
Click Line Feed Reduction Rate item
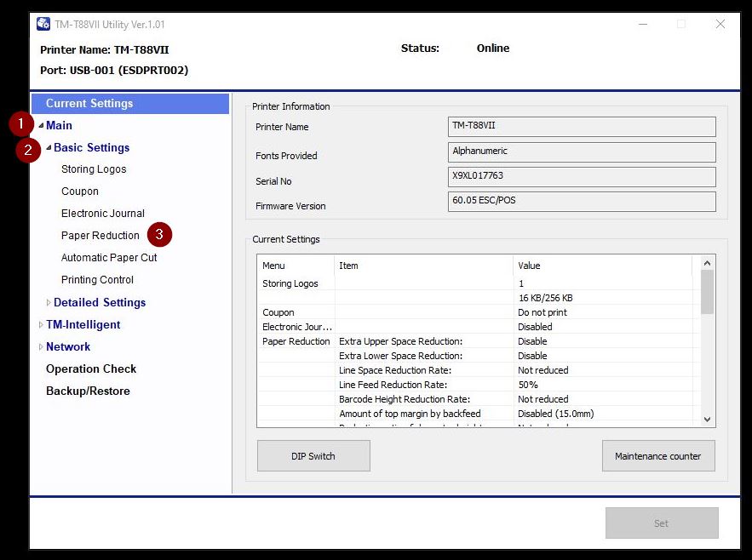(x=393, y=385)
